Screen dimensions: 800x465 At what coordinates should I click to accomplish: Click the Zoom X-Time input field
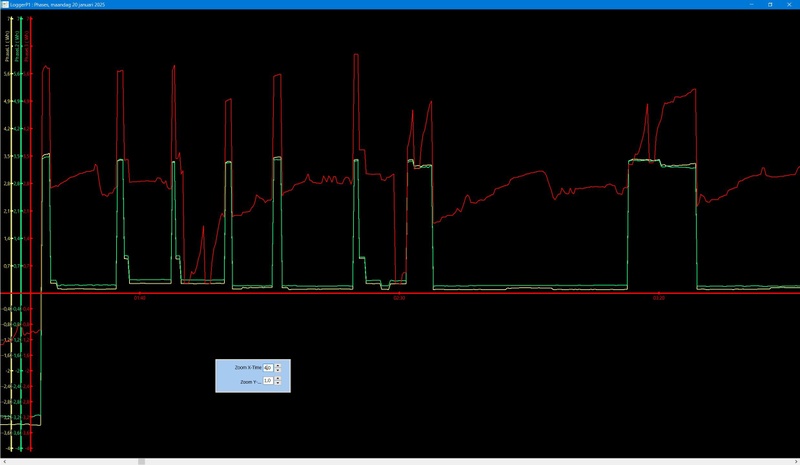[x=268, y=368]
